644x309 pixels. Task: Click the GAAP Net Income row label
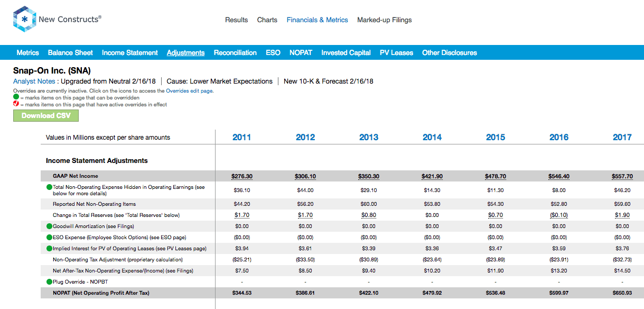pyautogui.click(x=76, y=176)
